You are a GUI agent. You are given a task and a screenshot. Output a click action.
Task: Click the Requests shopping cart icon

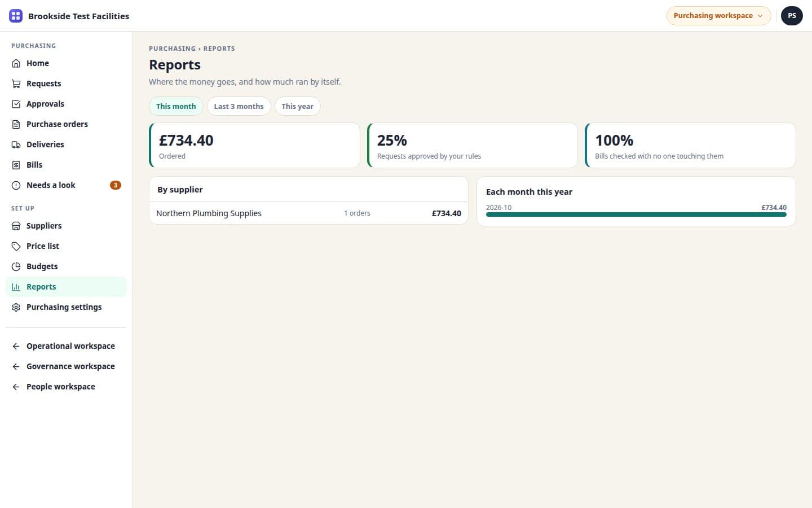pos(16,84)
